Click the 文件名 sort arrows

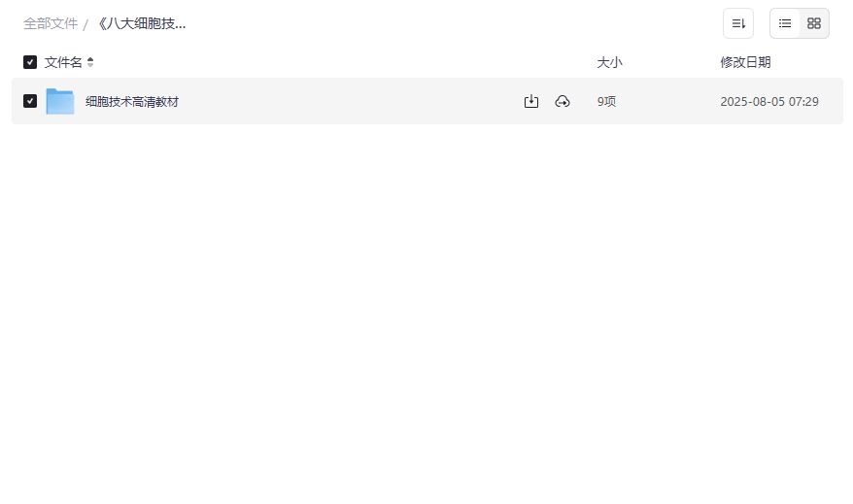point(90,62)
